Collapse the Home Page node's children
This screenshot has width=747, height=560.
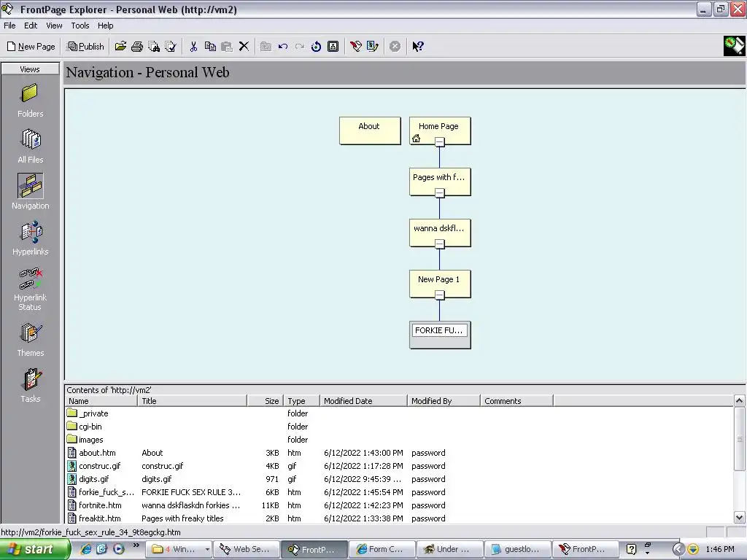440,142
